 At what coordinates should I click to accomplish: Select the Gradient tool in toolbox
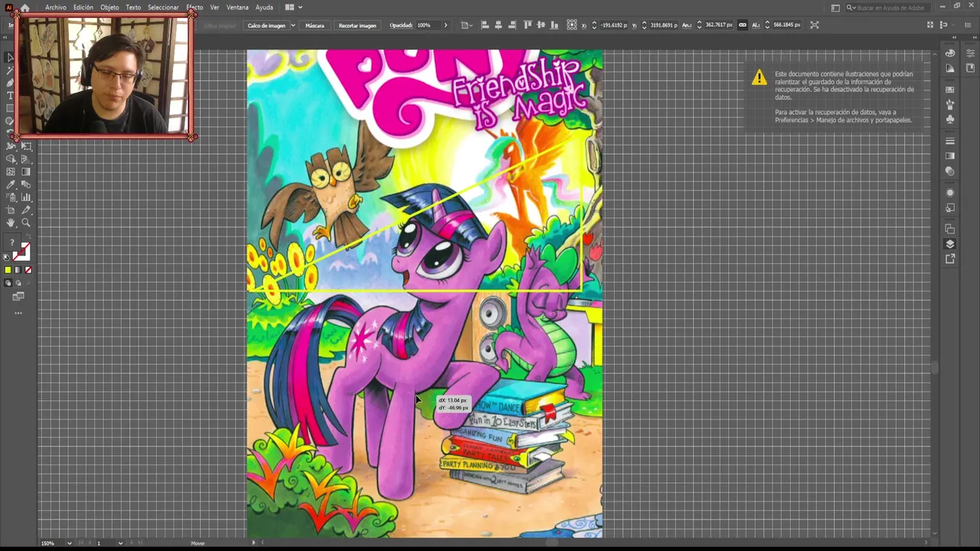pos(26,171)
